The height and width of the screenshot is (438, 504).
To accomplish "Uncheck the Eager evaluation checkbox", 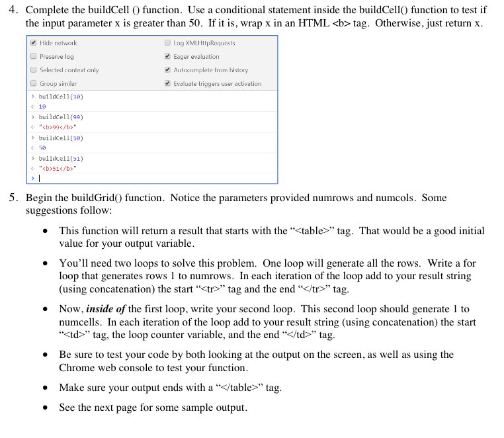I will pyautogui.click(x=167, y=56).
